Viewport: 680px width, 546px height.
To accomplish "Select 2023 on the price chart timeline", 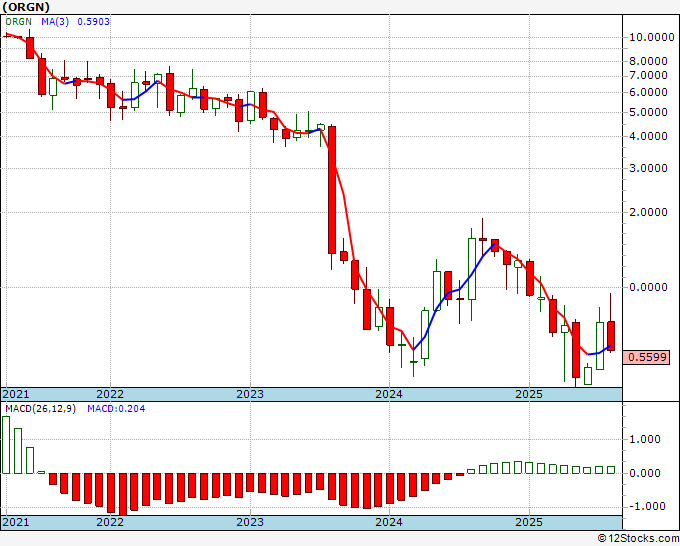I will [x=250, y=394].
